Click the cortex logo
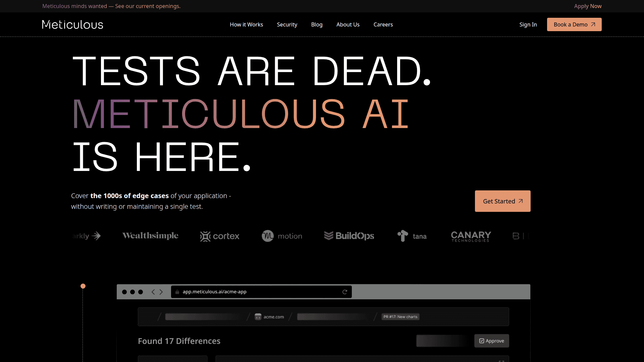Viewport: 644px width, 362px height. [220, 236]
